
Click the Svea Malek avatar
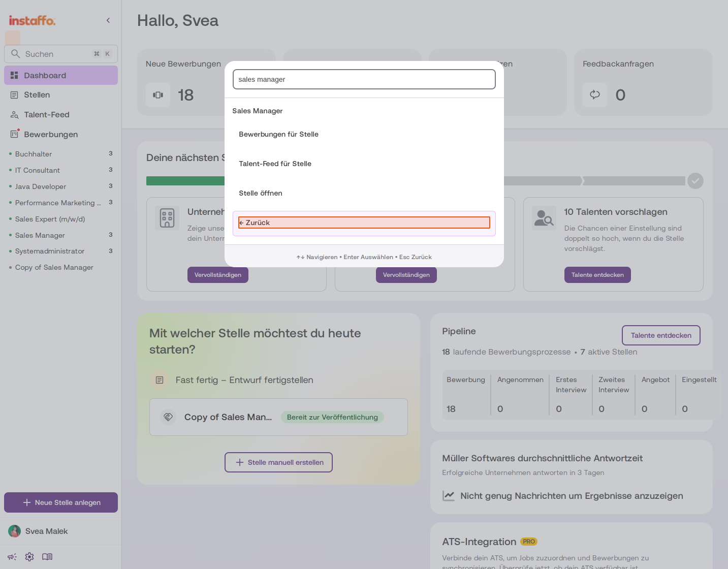point(15,531)
